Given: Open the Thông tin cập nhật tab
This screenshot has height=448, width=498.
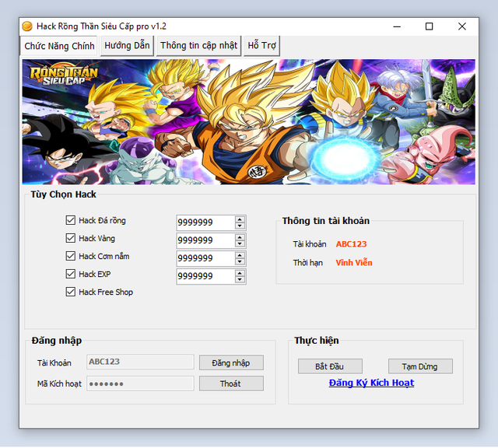Looking at the screenshot, I should click(198, 46).
